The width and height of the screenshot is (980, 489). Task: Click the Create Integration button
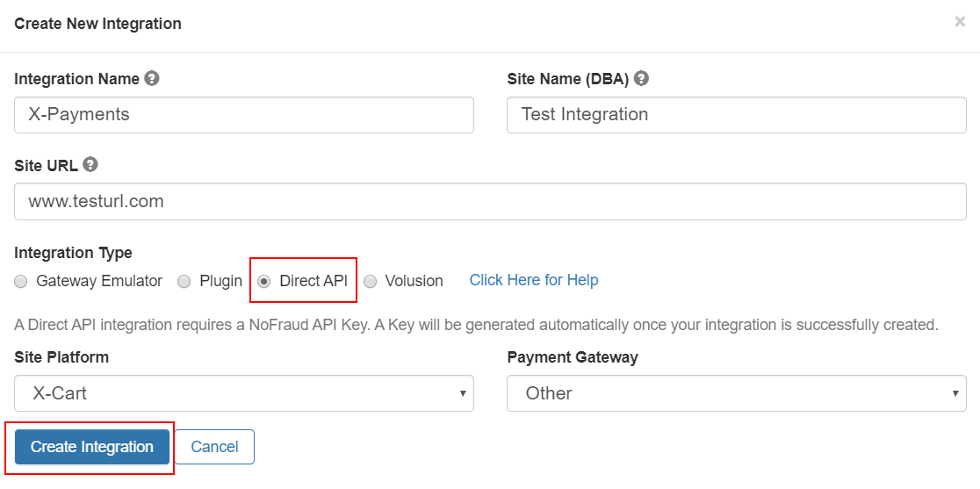tap(92, 447)
